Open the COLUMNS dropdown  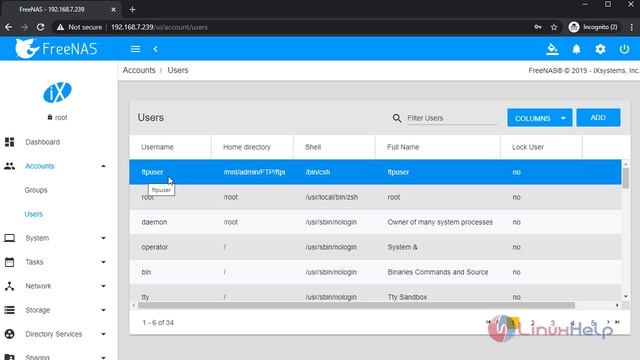(540, 118)
